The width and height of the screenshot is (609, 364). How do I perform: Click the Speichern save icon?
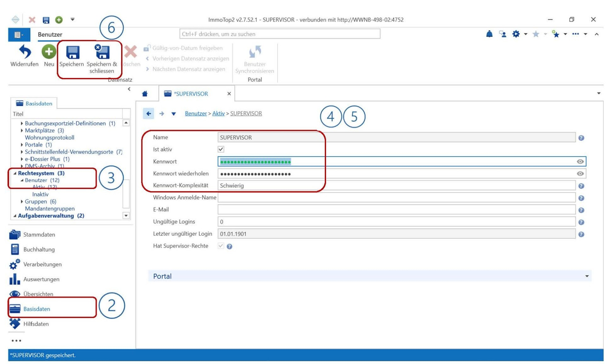(x=72, y=52)
